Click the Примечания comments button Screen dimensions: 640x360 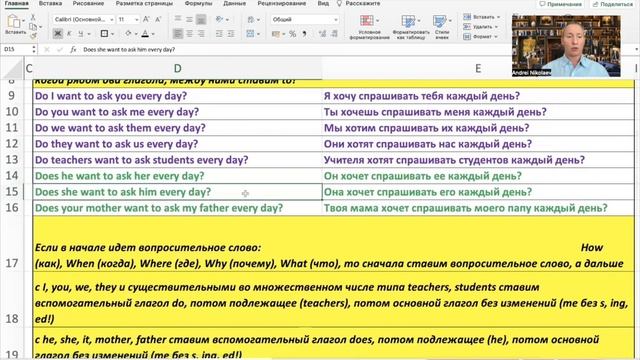(x=560, y=4)
